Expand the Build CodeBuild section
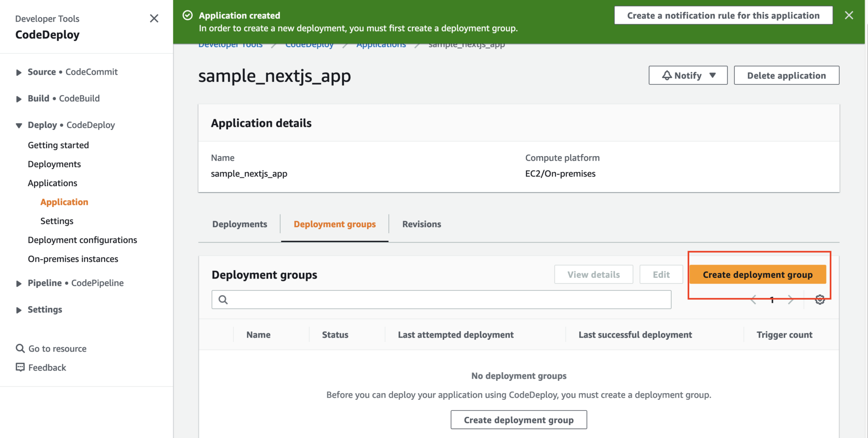 pyautogui.click(x=19, y=99)
